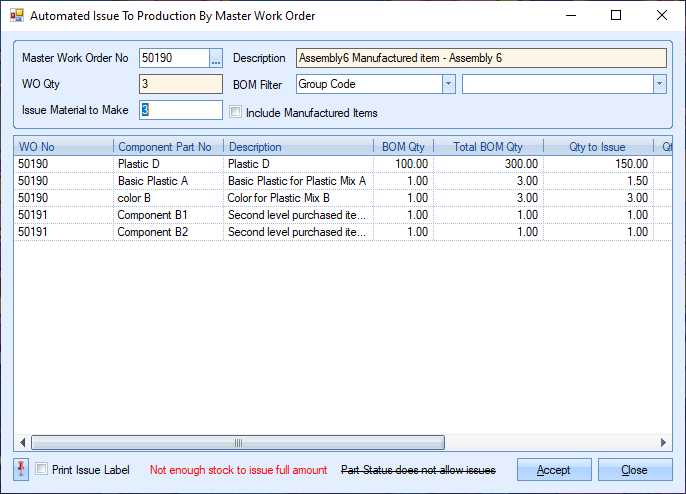This screenshot has height=494, width=686.
Task: Click the application icon in title bar
Action: (15, 16)
